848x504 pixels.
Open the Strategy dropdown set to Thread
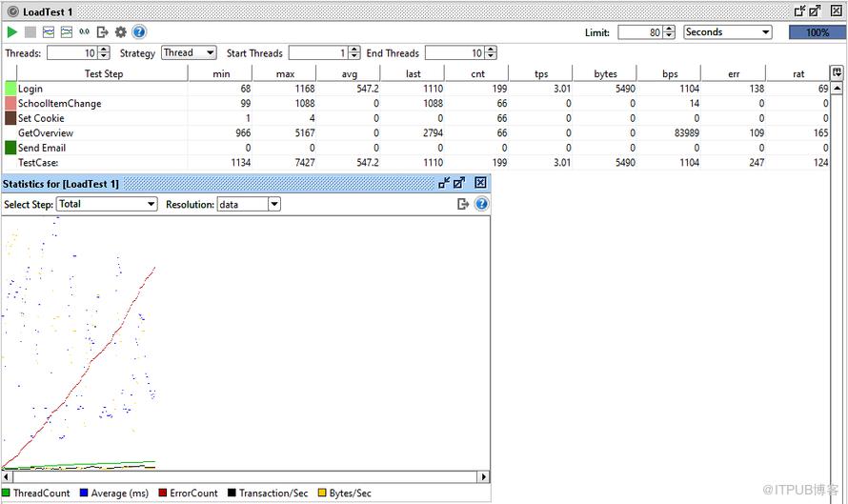[x=189, y=52]
